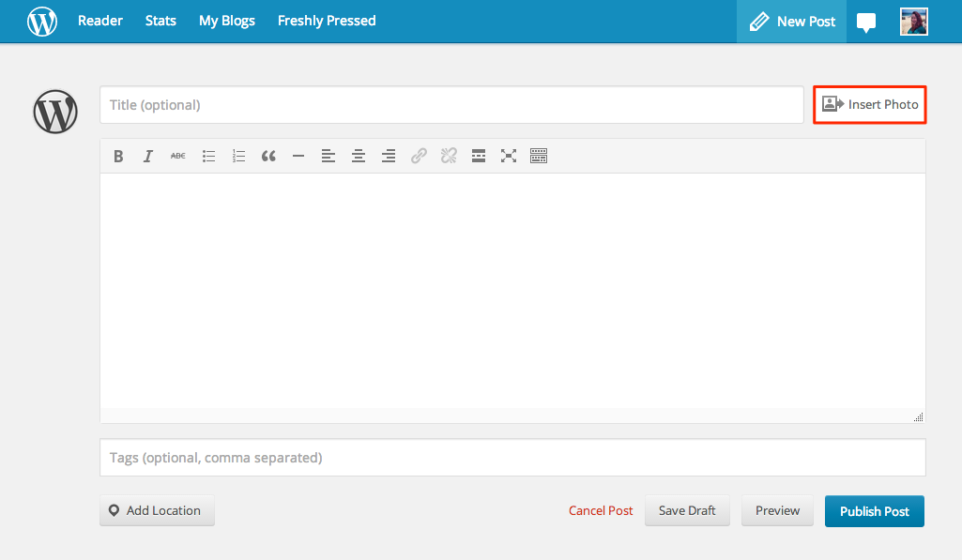962x560 pixels.
Task: Switch editor to fullscreen mode
Action: pyautogui.click(x=509, y=157)
